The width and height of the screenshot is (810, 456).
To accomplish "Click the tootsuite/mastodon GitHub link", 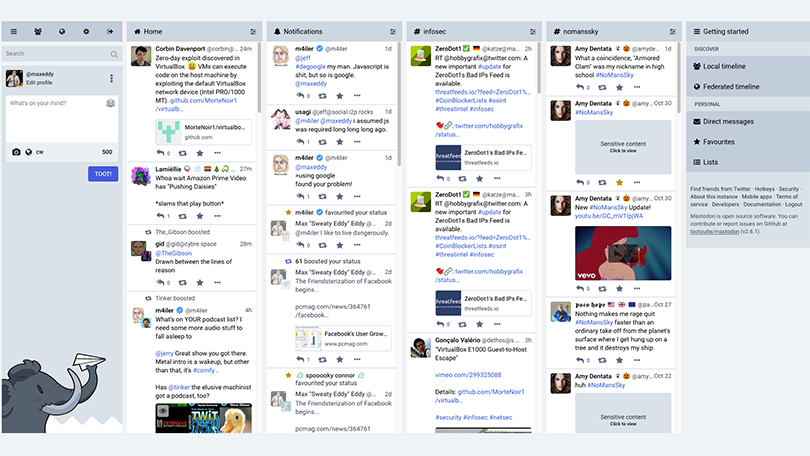I will (x=714, y=231).
